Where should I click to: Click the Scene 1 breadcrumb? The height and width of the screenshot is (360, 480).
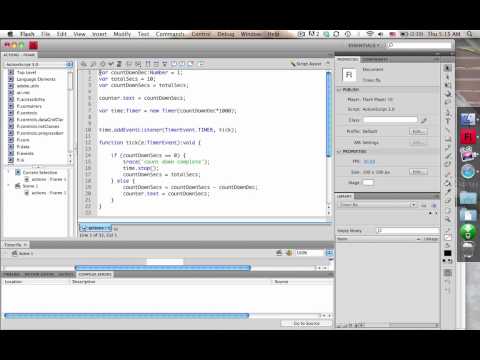[x=23, y=253]
